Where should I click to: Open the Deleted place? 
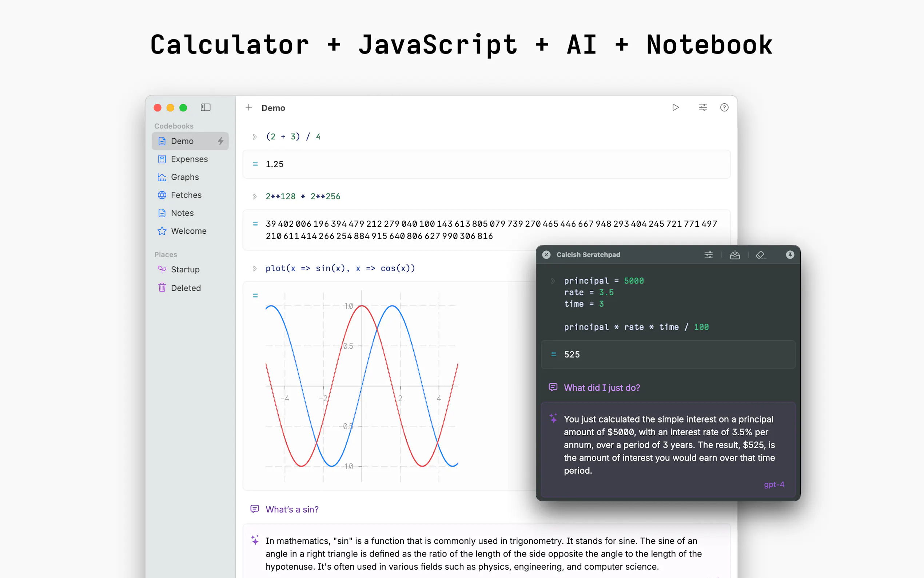[x=186, y=288]
